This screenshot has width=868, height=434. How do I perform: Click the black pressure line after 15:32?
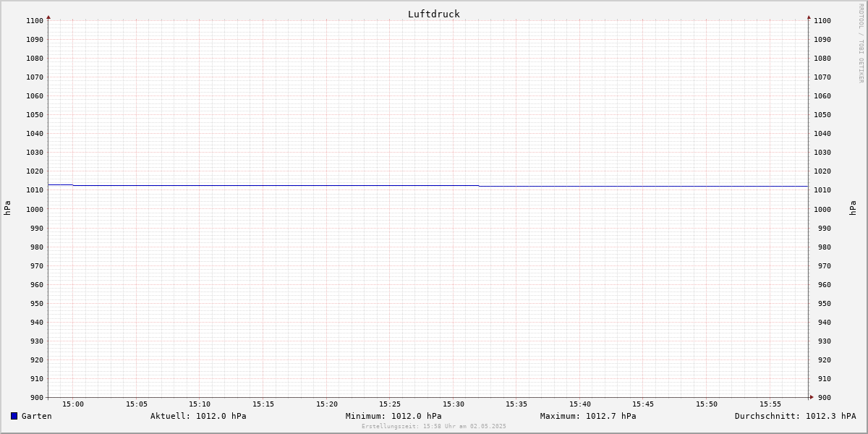644,186
